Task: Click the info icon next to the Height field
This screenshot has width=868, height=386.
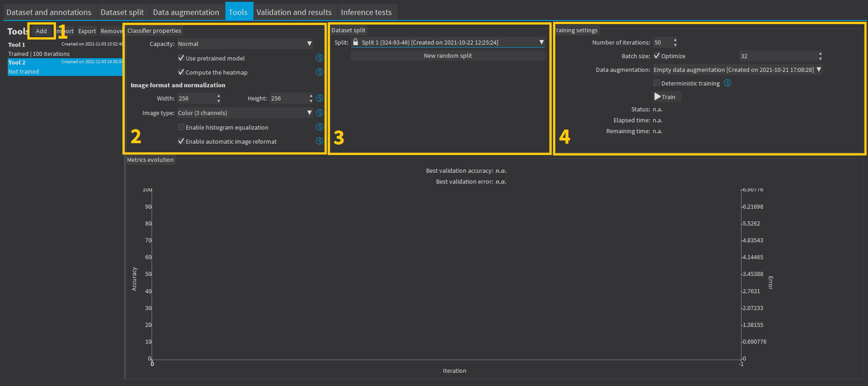Action: pos(320,98)
